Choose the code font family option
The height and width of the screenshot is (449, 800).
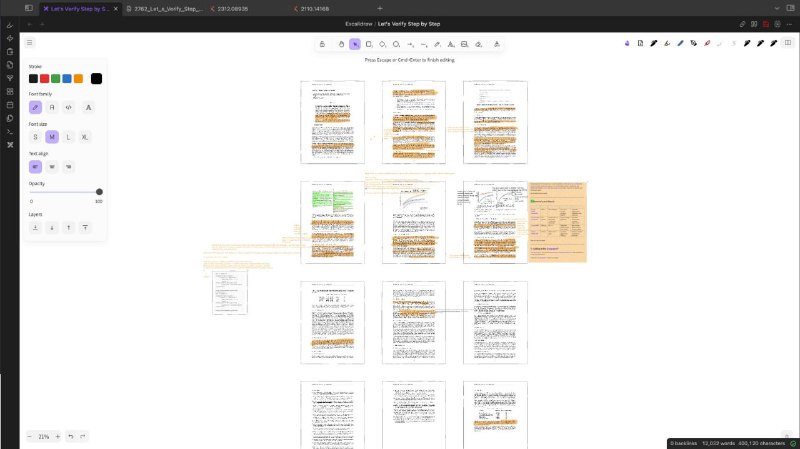[x=68, y=107]
